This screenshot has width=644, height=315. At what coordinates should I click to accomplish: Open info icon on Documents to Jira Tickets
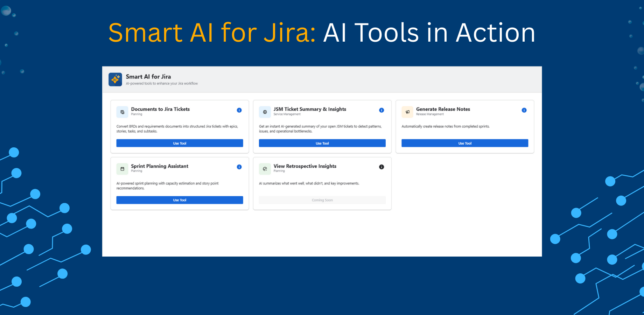[239, 110]
